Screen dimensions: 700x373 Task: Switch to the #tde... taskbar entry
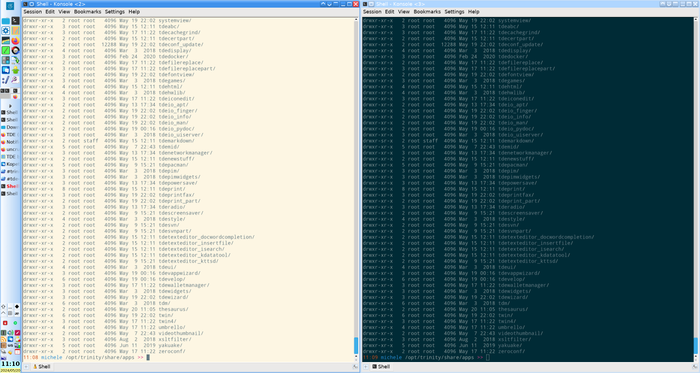point(10,179)
